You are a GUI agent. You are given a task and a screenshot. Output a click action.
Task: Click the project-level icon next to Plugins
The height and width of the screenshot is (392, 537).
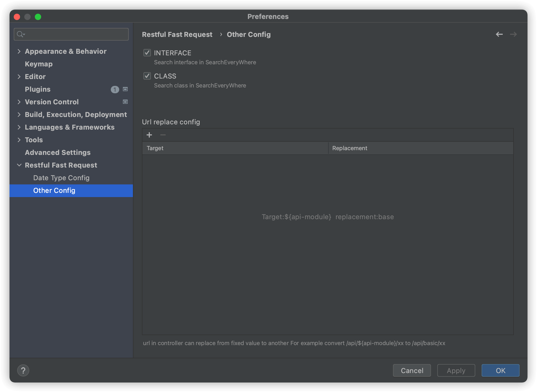(125, 89)
